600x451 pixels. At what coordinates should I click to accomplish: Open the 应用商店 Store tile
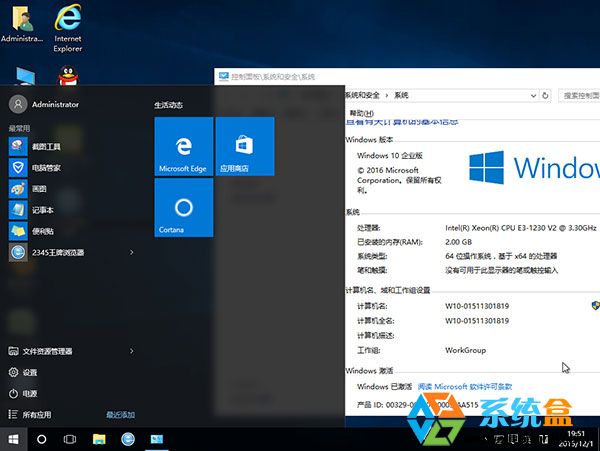click(245, 147)
